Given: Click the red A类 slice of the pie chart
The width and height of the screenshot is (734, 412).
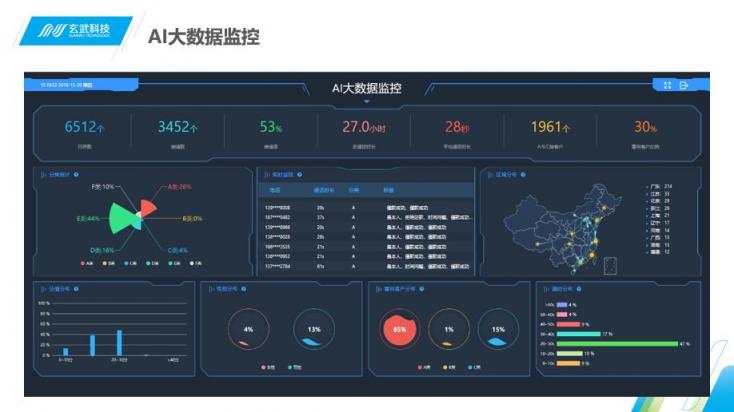Looking at the screenshot, I should (x=148, y=208).
